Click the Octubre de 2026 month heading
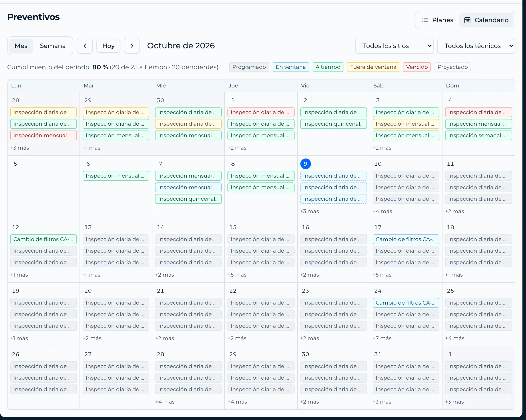 coord(181,46)
